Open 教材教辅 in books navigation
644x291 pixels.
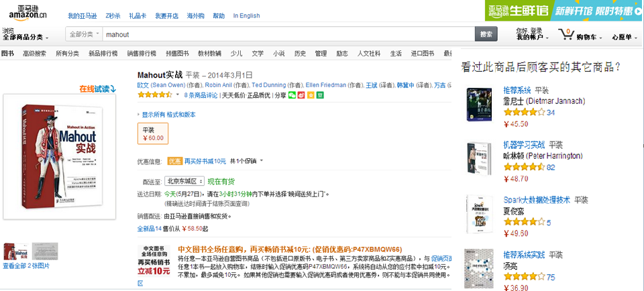209,54
